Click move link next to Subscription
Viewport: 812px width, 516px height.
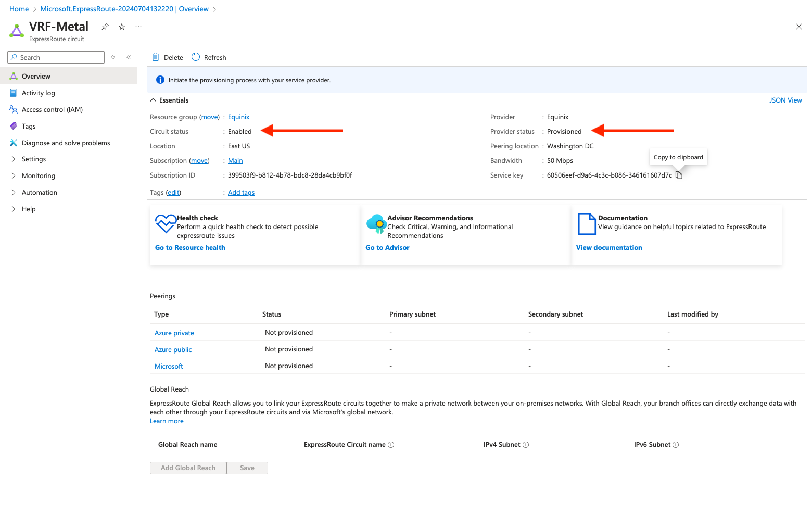(200, 160)
